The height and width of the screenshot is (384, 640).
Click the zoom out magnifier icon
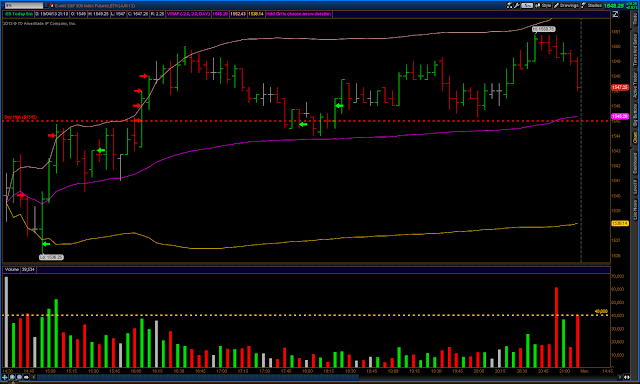point(19,377)
